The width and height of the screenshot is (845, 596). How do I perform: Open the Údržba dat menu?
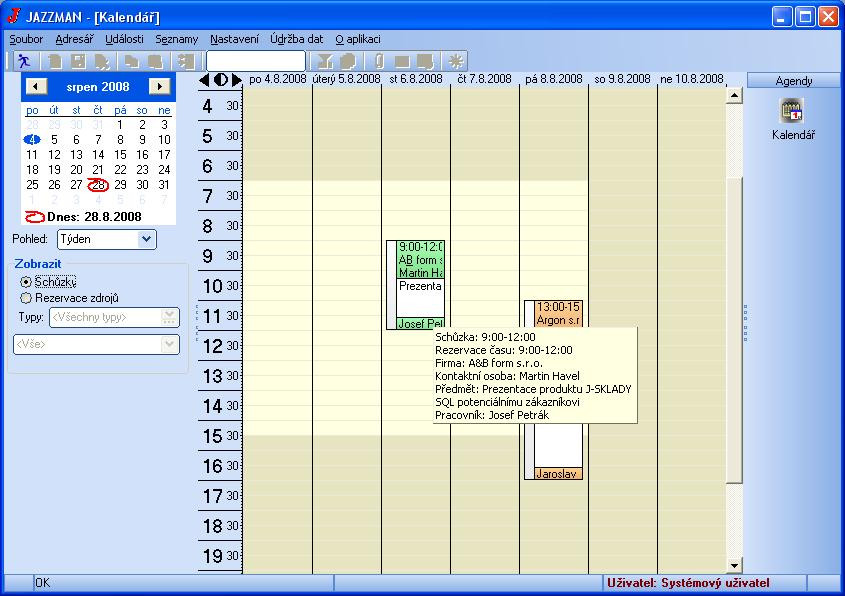(297, 39)
